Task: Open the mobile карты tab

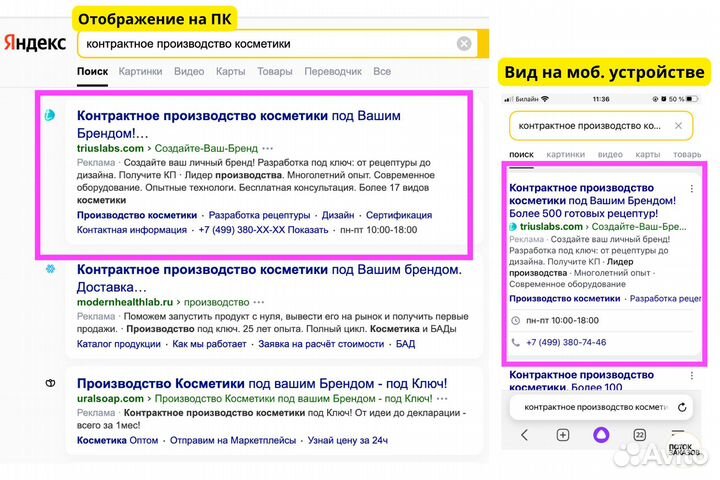Action: coord(647,154)
